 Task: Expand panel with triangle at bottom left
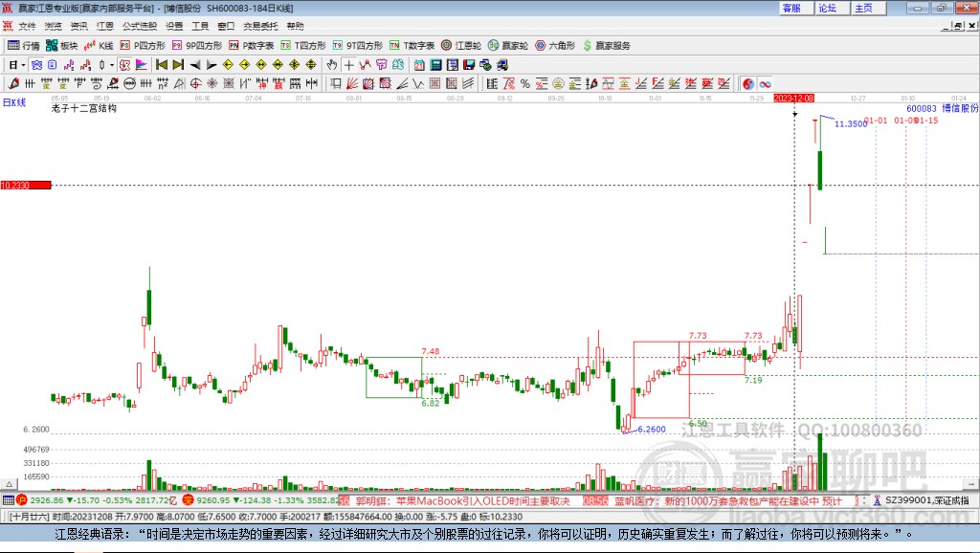point(9,484)
